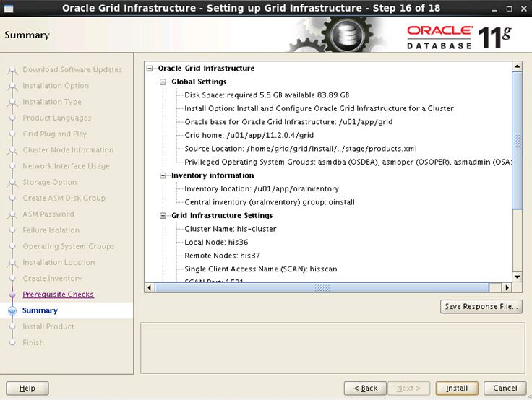The height and width of the screenshot is (400, 532).
Task: Close the installer window
Action: pos(523,9)
